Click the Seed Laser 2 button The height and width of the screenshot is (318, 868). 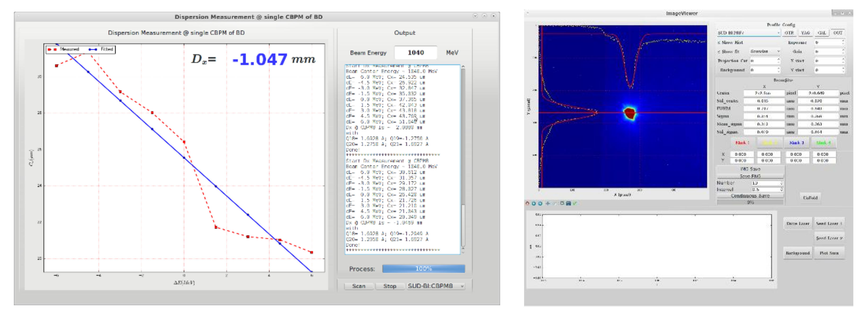tap(829, 238)
